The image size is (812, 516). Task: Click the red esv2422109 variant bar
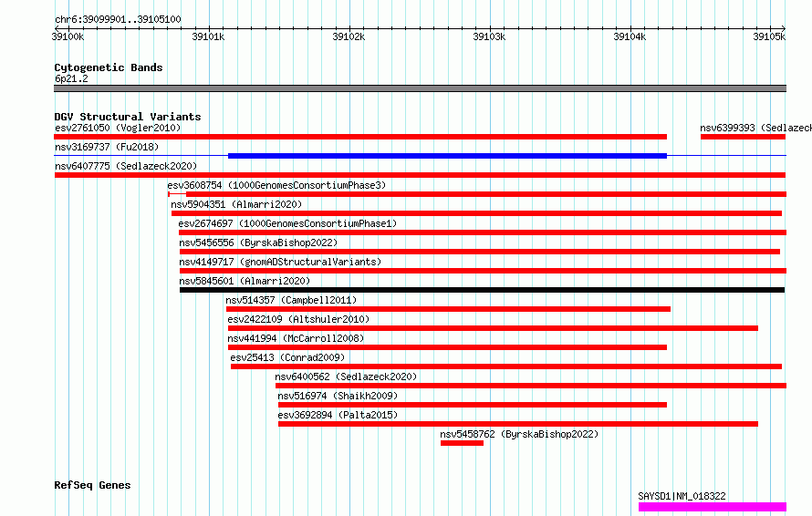(493, 328)
